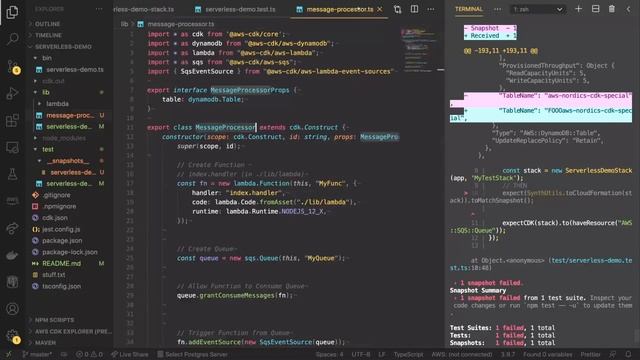
Task: Click the master branch in status bar
Action: (37, 354)
